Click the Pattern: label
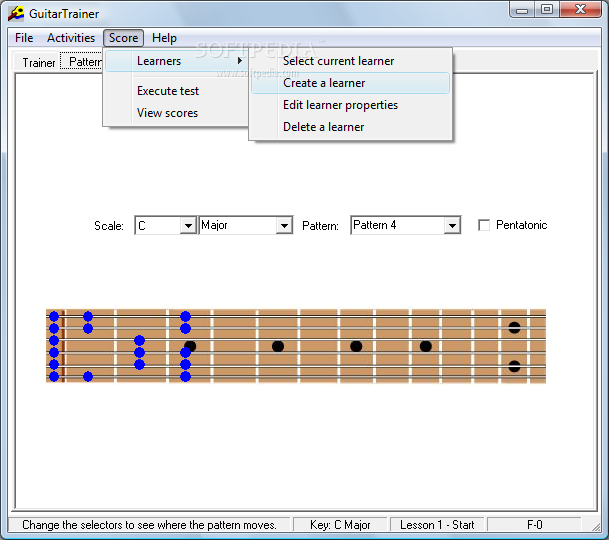The height and width of the screenshot is (540, 609). [x=320, y=226]
